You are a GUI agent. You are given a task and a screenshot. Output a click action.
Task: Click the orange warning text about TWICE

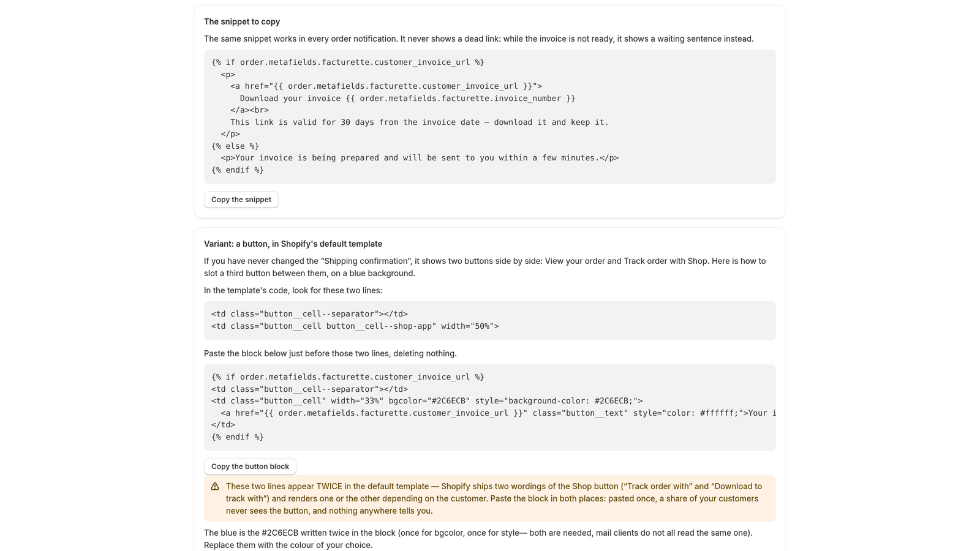[x=494, y=498]
